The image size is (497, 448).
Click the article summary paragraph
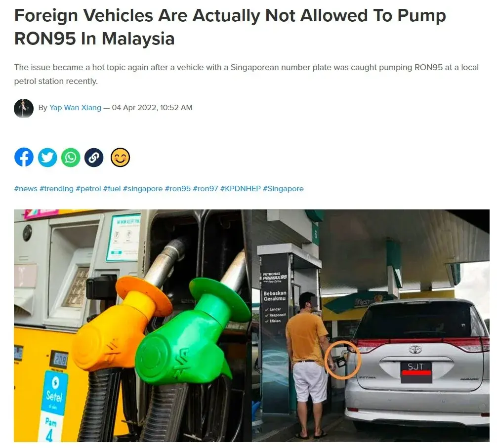247,74
